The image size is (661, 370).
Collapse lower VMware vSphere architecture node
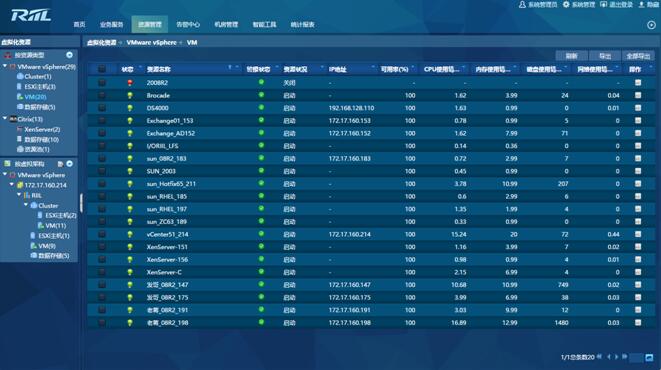coord(5,174)
